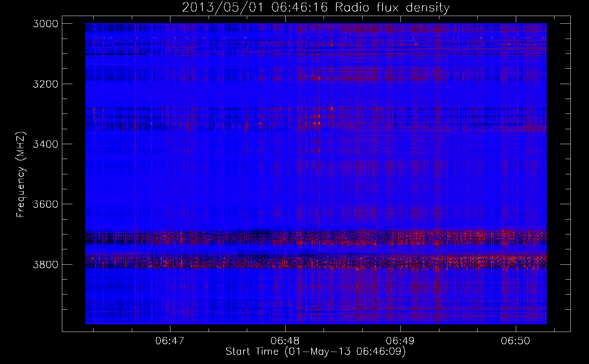Screen dimensions: 589x364
Task: Click the 06:49 time axis label
Action: coord(400,341)
